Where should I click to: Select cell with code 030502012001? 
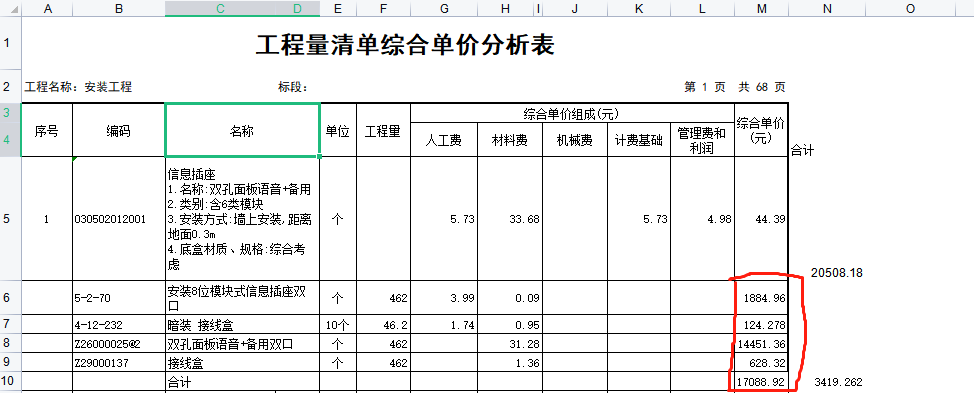coord(119,219)
